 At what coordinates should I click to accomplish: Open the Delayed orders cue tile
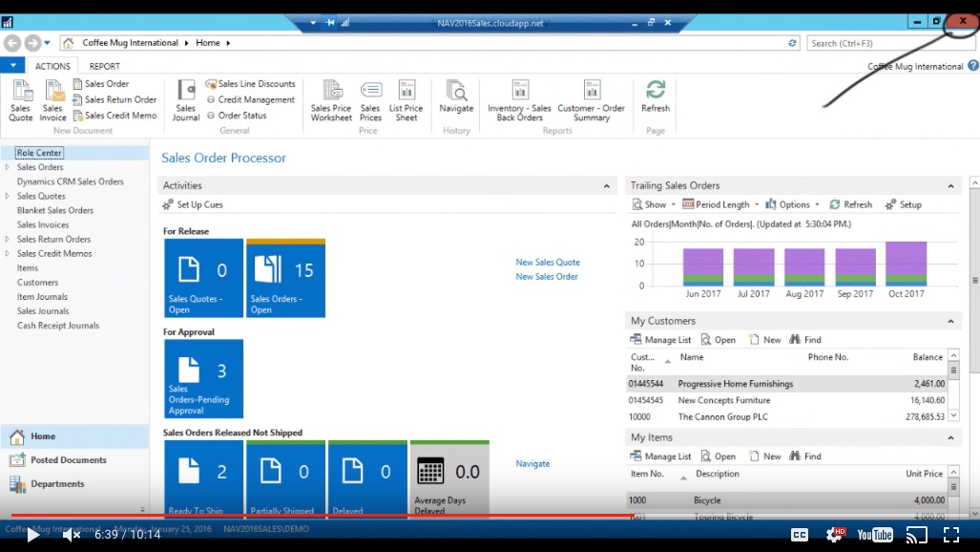point(367,478)
